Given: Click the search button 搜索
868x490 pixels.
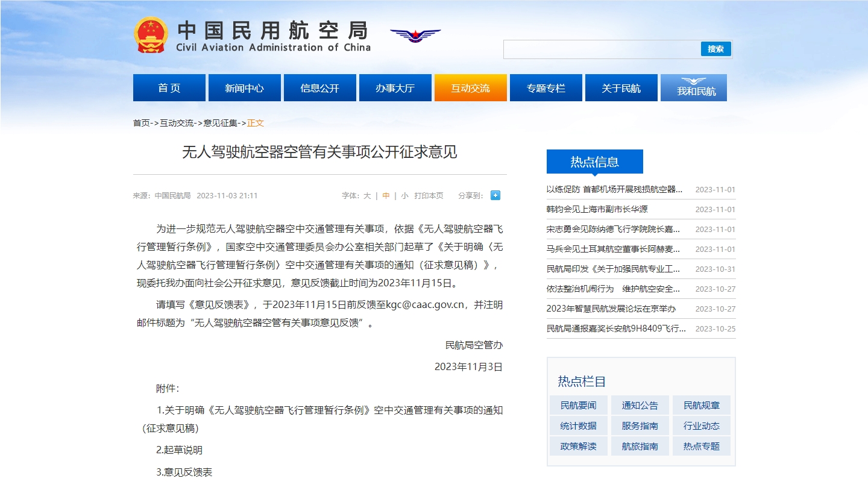Looking at the screenshot, I should tap(715, 49).
